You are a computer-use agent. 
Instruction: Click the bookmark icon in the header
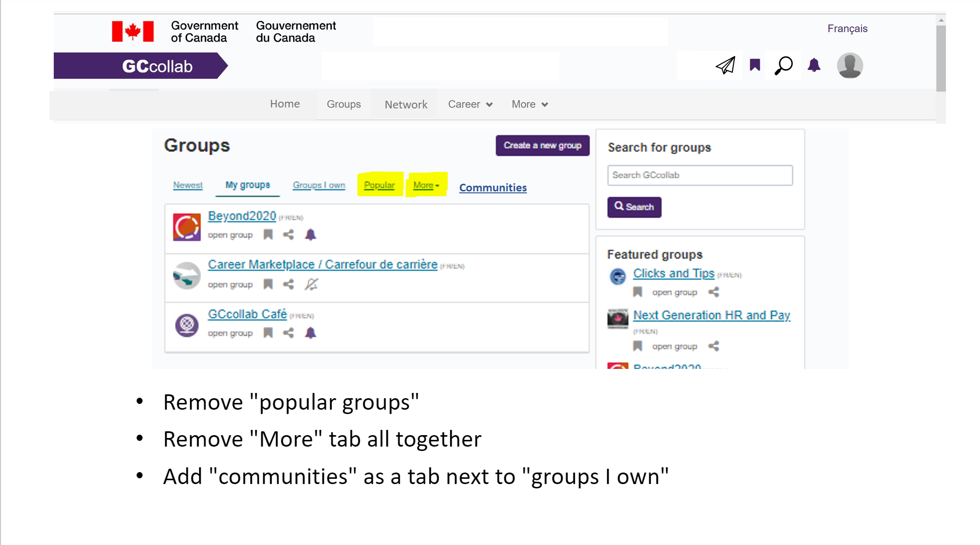pos(755,65)
